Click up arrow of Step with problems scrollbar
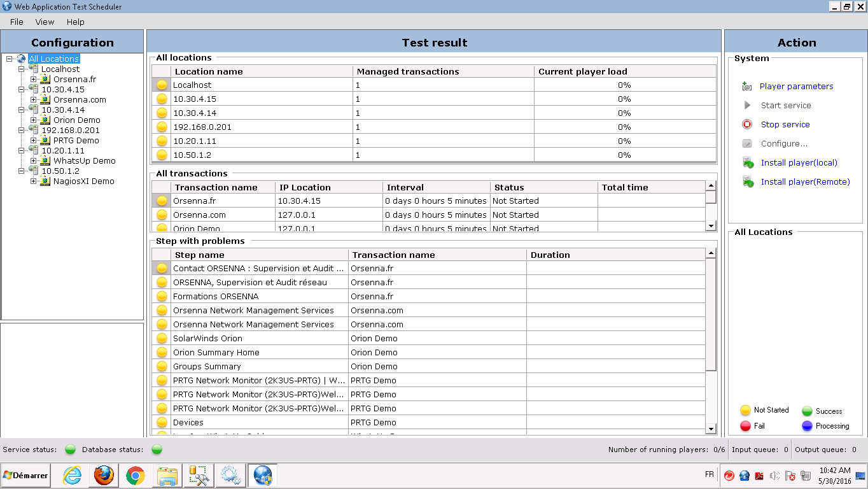Screen dimensions: 868x489 [x=711, y=254]
